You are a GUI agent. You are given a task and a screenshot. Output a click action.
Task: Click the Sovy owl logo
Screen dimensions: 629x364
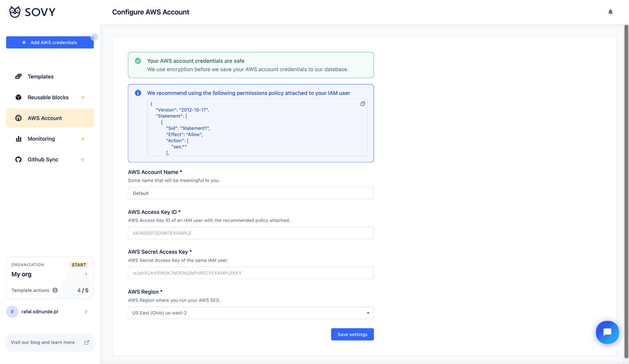click(x=15, y=12)
